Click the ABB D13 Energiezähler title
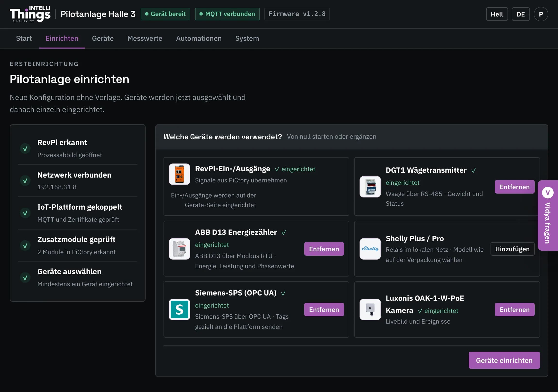Screen dimensions: 558x392 click(236, 232)
